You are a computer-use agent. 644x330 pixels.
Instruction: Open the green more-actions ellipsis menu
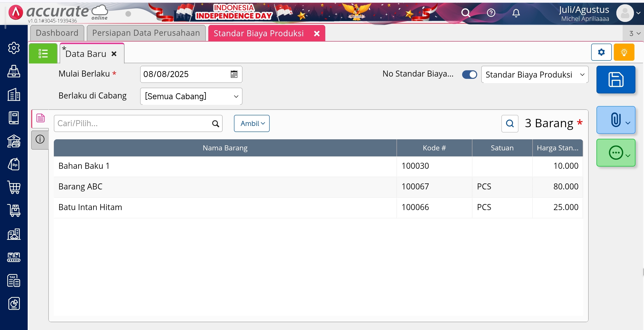tap(616, 153)
